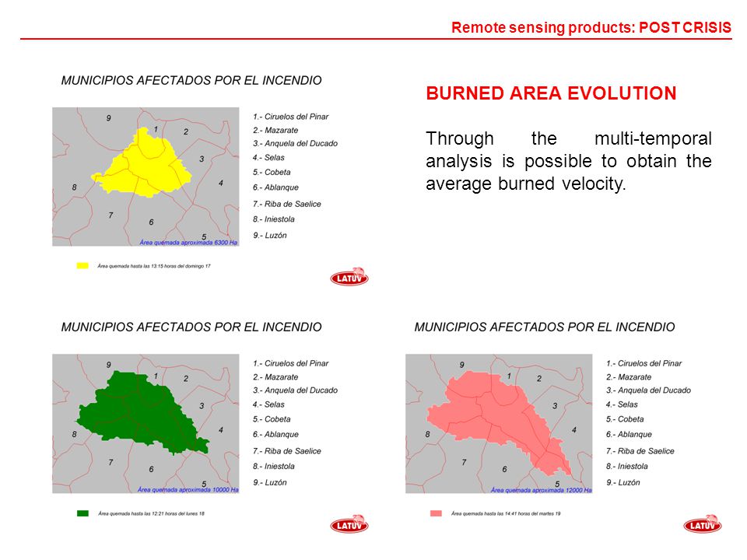Click the yellow legend color square

[82, 266]
